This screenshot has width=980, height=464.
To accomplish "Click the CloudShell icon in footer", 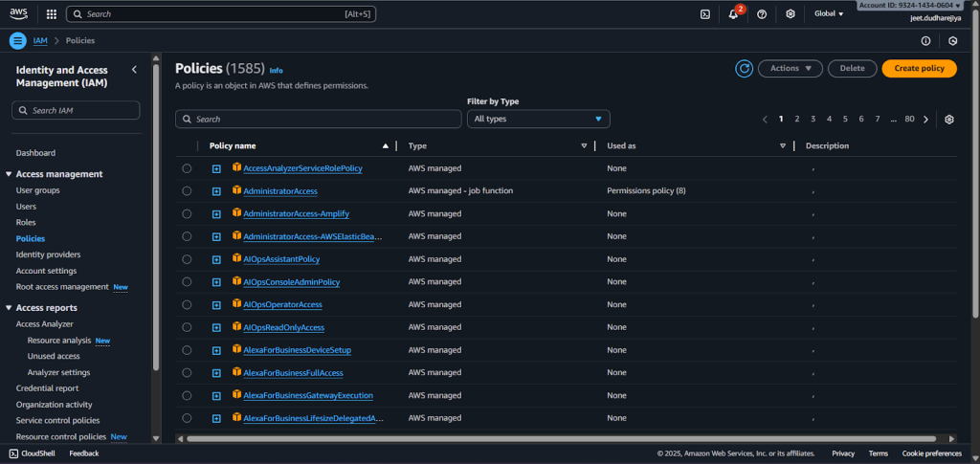I will [13, 453].
